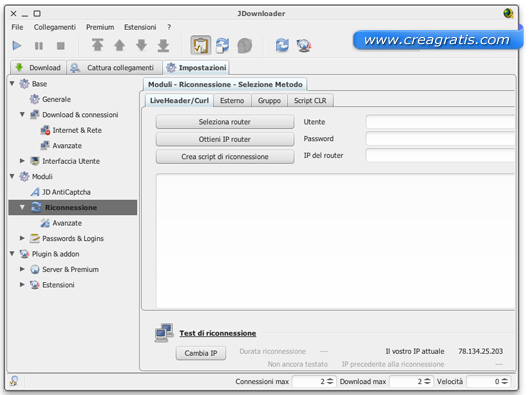Click the status bar log icon
This screenshot has width=530, height=395.
click(14, 381)
